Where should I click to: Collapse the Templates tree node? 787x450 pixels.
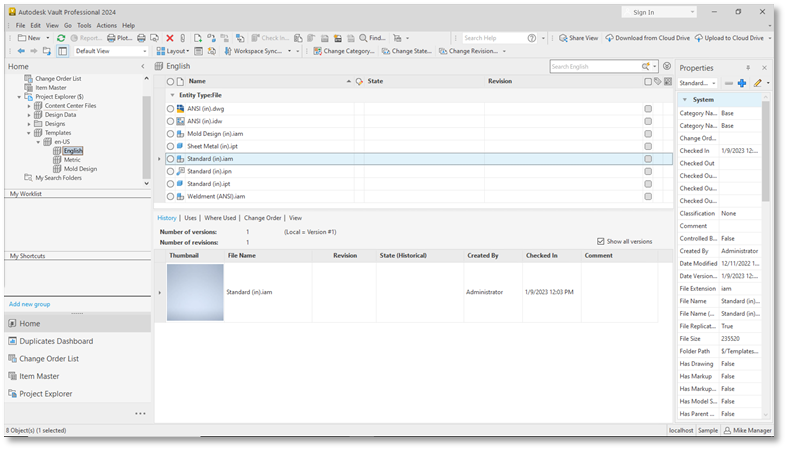[29, 133]
